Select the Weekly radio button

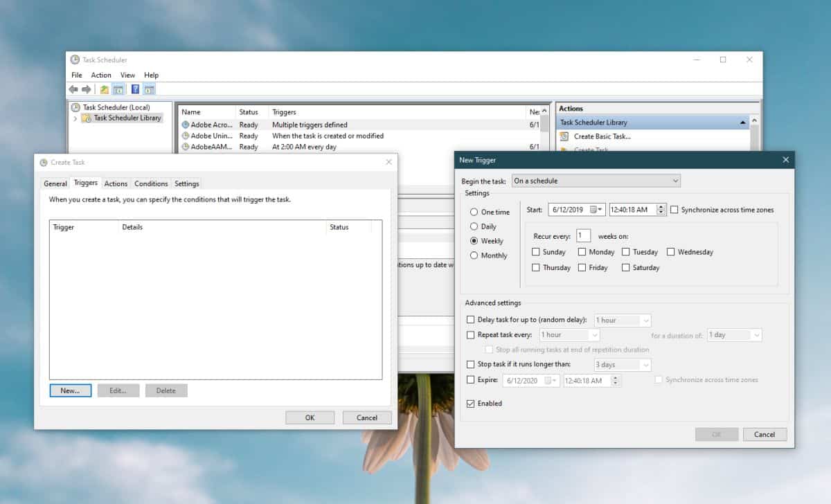474,241
